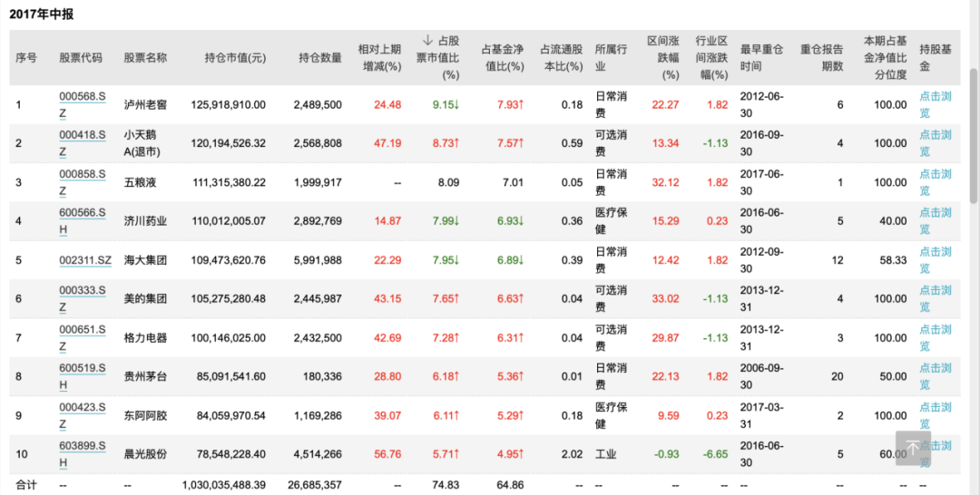Open stock code 002311.SZ link
This screenshot has height=495, width=980.
coord(85,259)
